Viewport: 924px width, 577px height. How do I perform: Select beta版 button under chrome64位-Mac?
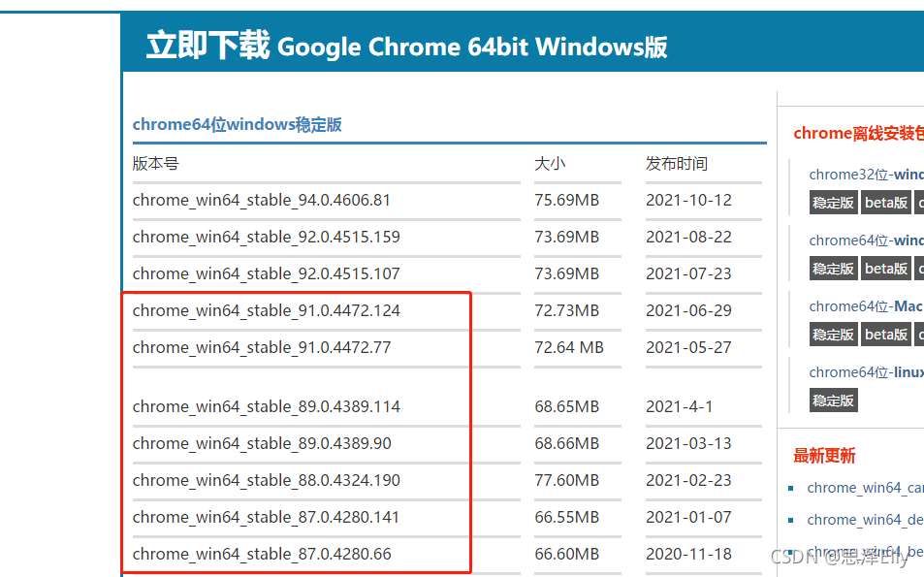886,335
